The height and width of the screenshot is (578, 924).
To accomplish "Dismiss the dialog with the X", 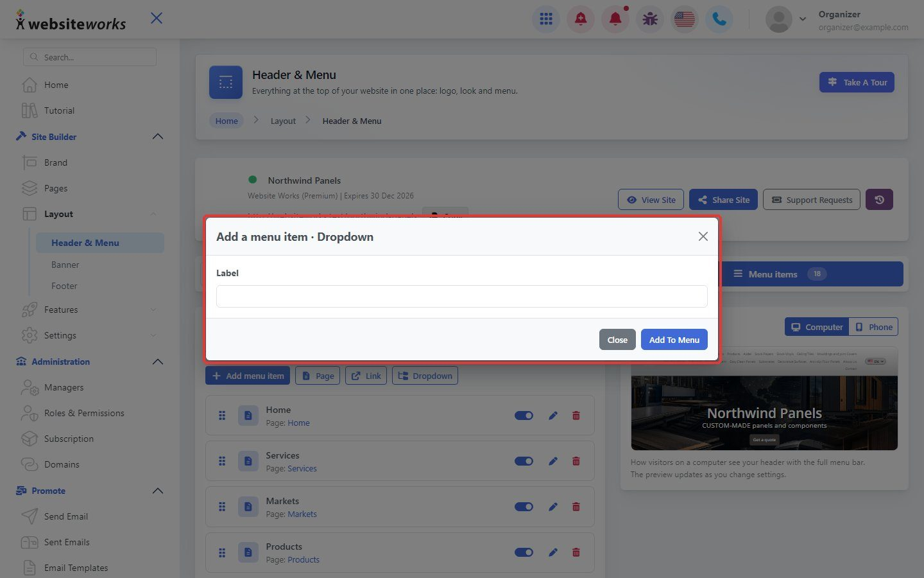I will tap(703, 236).
